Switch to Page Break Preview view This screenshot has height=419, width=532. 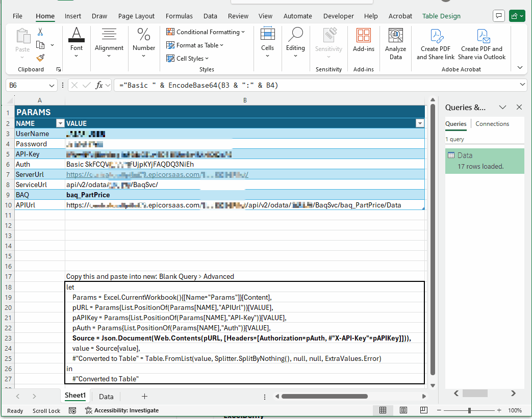pos(424,410)
